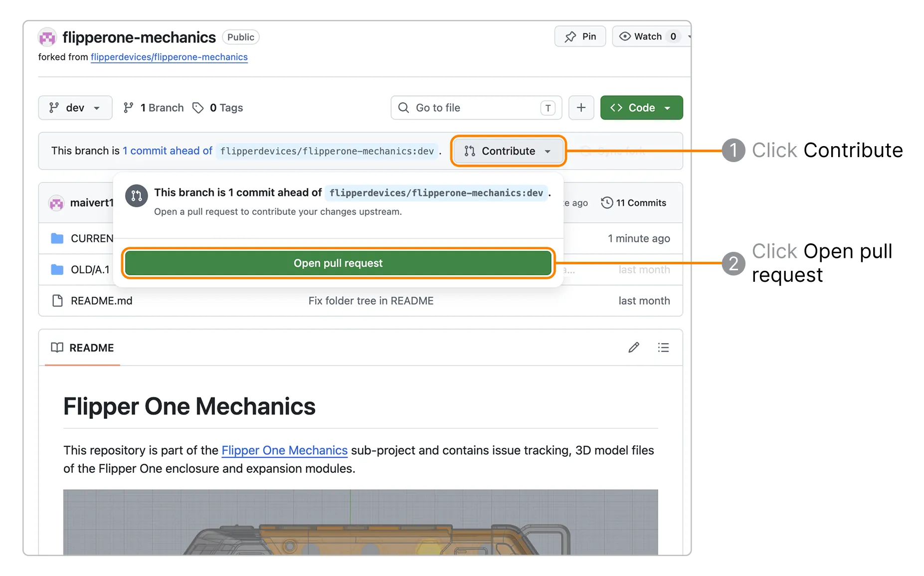
Task: Click the 1 commit ahead of link
Action: [x=168, y=151]
